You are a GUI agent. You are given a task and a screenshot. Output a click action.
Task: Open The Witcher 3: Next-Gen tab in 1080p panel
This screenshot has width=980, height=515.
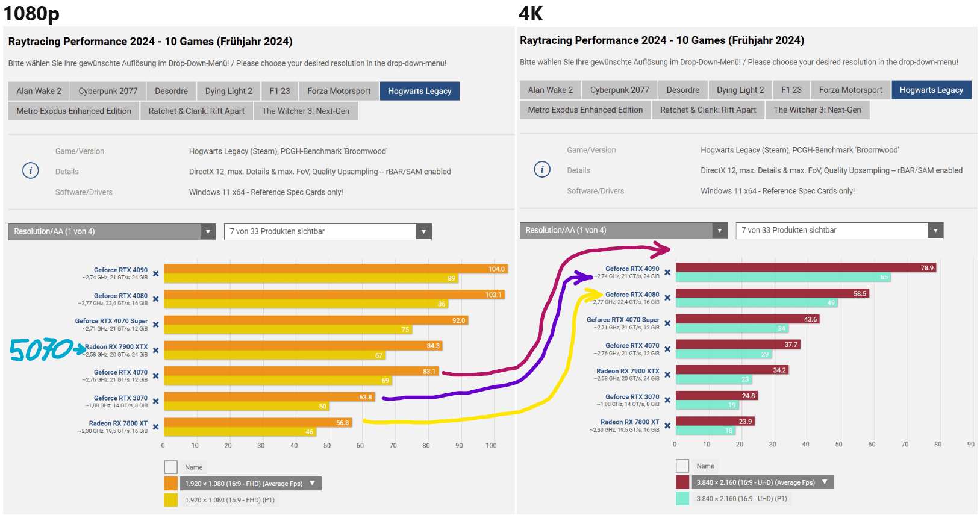[306, 111]
